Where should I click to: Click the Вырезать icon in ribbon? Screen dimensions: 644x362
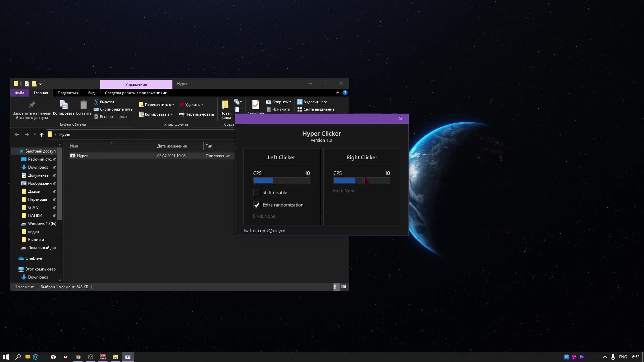(x=96, y=102)
